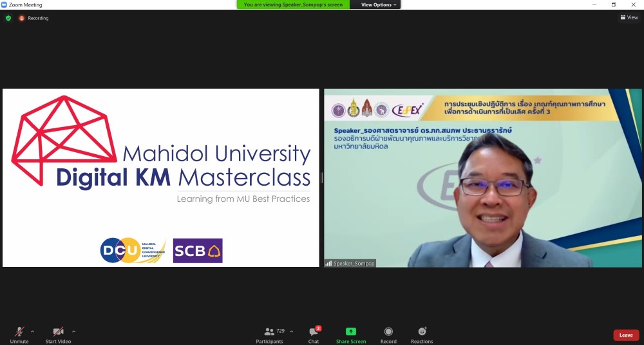Unmute the microphone
The image size is (644, 345).
19,331
